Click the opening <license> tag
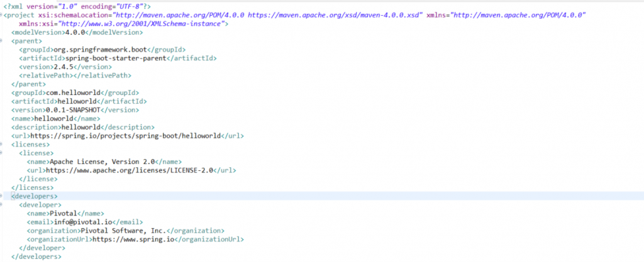644x262 pixels. (x=36, y=153)
